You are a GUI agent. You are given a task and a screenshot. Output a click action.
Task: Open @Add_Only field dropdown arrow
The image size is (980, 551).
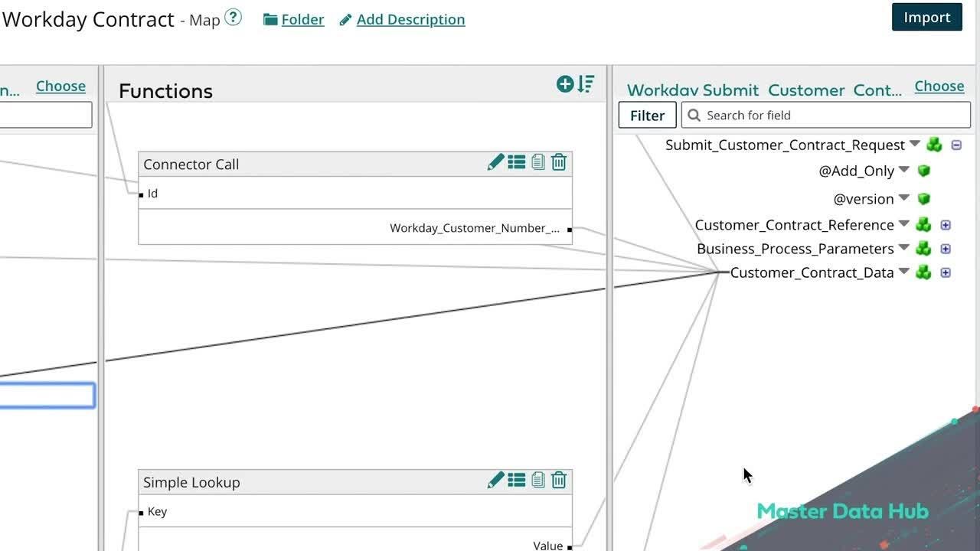[904, 170]
